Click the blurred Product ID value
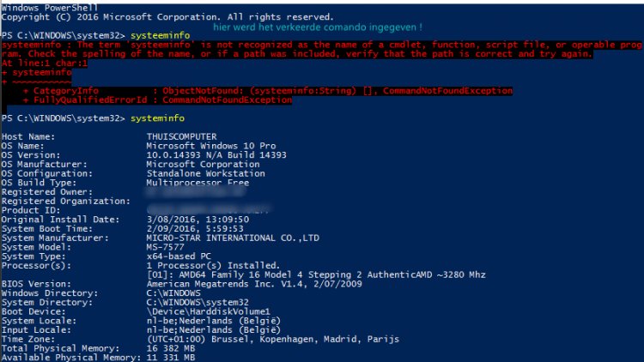Screen dimensions: 644x362 pyautogui.click(x=208, y=209)
